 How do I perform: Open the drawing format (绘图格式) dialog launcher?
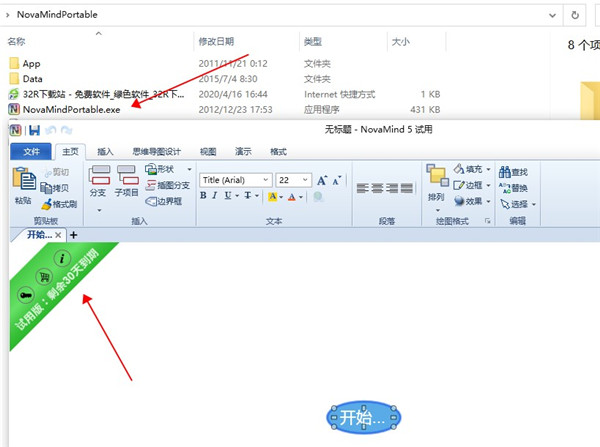[x=488, y=221]
